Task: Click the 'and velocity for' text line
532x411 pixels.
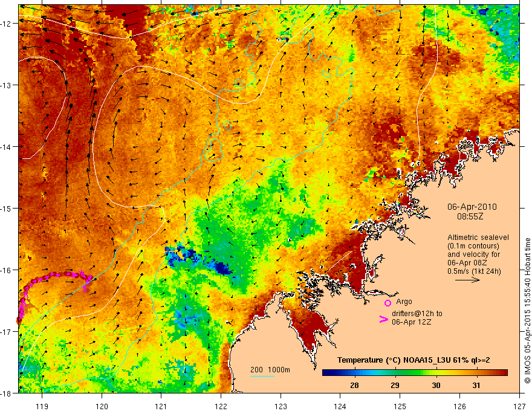Action: 473,254
